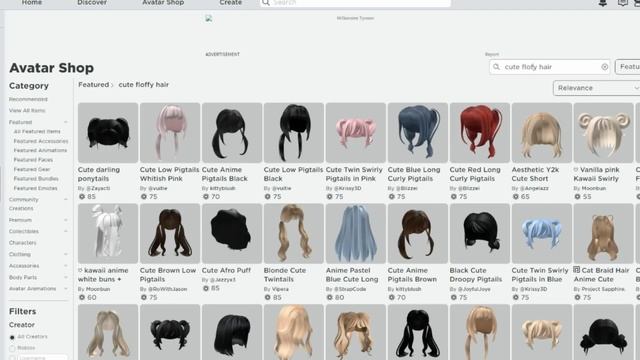Select All Featured Items subcategory
Image resolution: width=640 pixels, height=360 pixels.
37,131
